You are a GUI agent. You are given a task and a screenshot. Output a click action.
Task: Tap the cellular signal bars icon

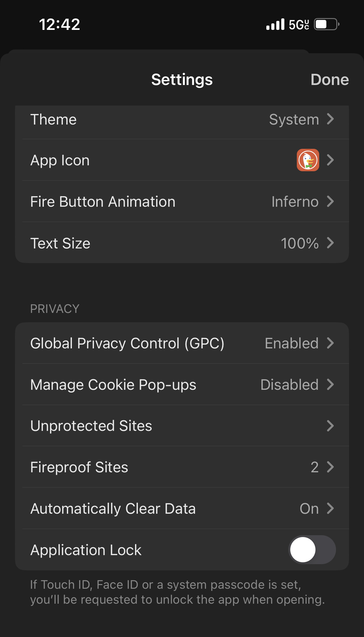(275, 24)
